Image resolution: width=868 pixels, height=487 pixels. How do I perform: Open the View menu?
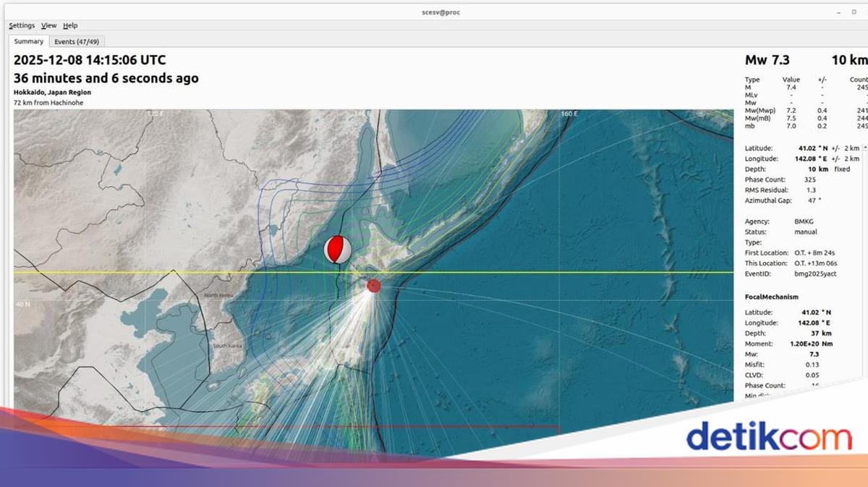coord(48,25)
